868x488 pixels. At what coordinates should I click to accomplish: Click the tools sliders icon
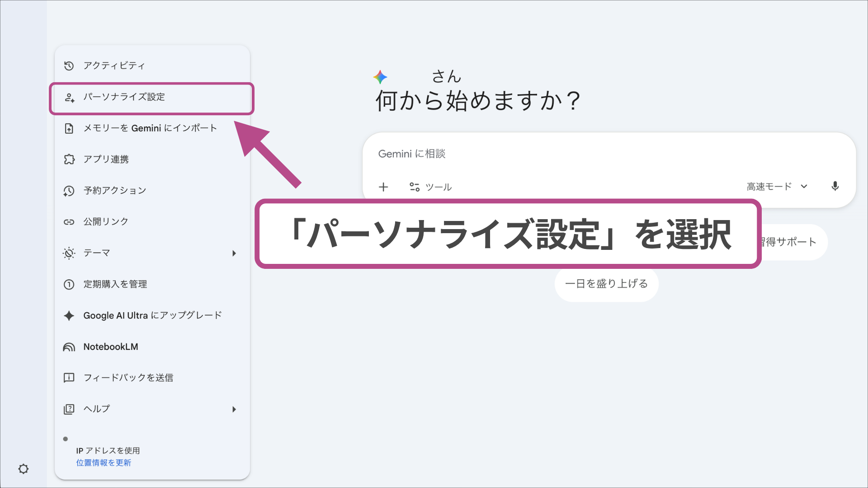click(x=415, y=187)
